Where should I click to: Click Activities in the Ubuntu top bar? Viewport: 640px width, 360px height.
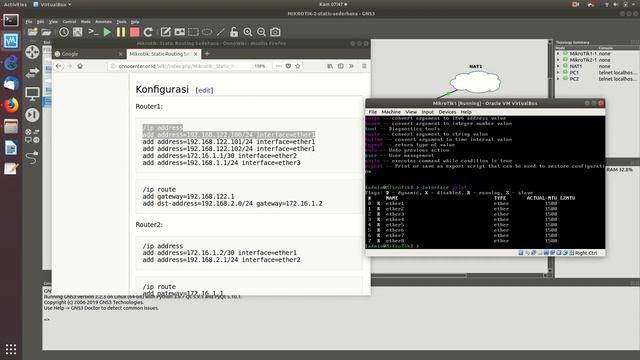pyautogui.click(x=15, y=4)
